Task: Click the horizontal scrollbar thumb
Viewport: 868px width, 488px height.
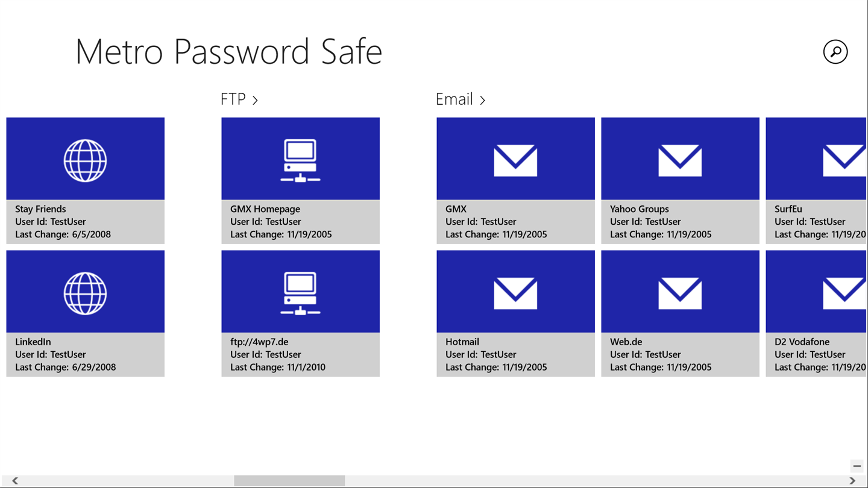Action: pyautogui.click(x=289, y=480)
